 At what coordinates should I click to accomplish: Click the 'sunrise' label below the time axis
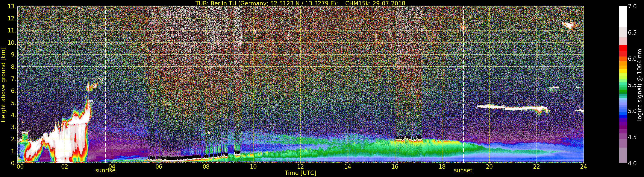point(105,171)
